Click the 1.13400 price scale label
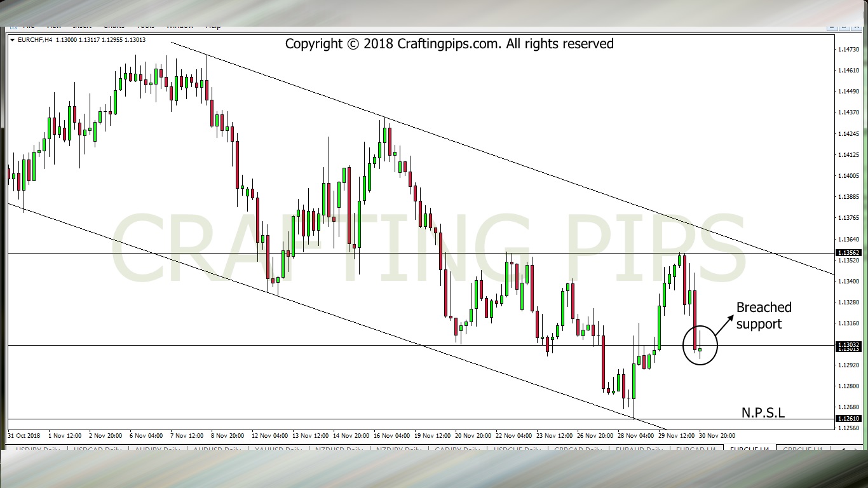The width and height of the screenshot is (868, 488). point(849,281)
